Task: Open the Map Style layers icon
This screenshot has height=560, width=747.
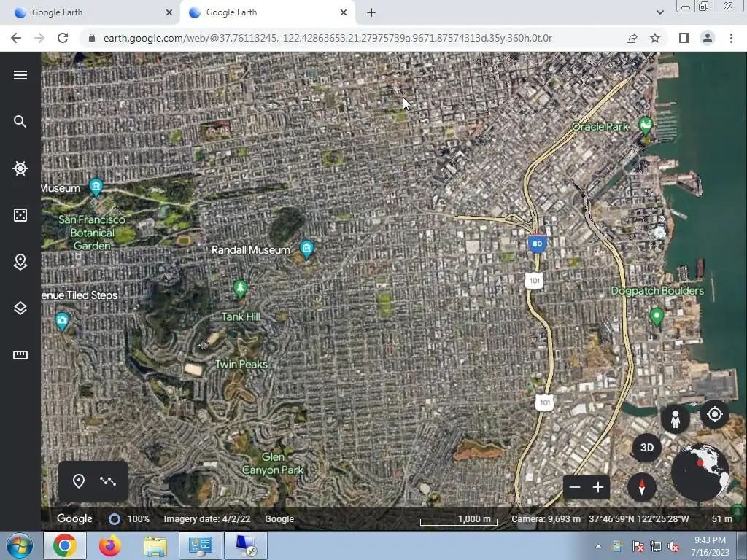Action: pos(20,308)
